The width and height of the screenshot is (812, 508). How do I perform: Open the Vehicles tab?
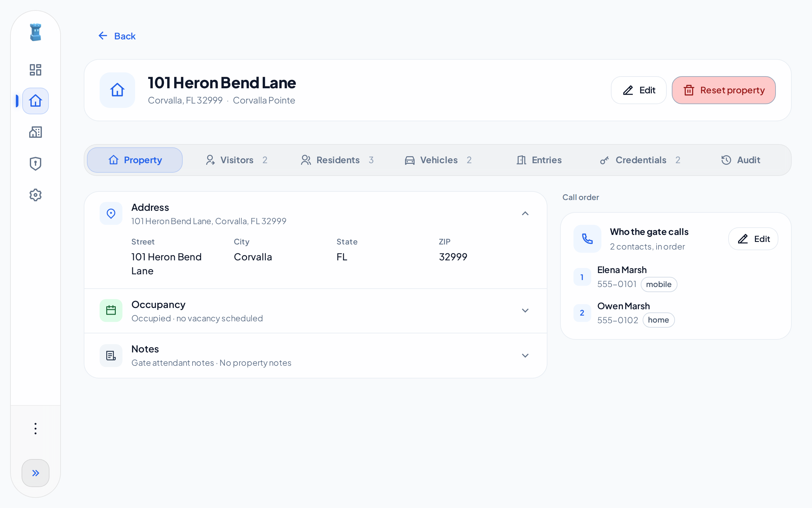coord(438,160)
